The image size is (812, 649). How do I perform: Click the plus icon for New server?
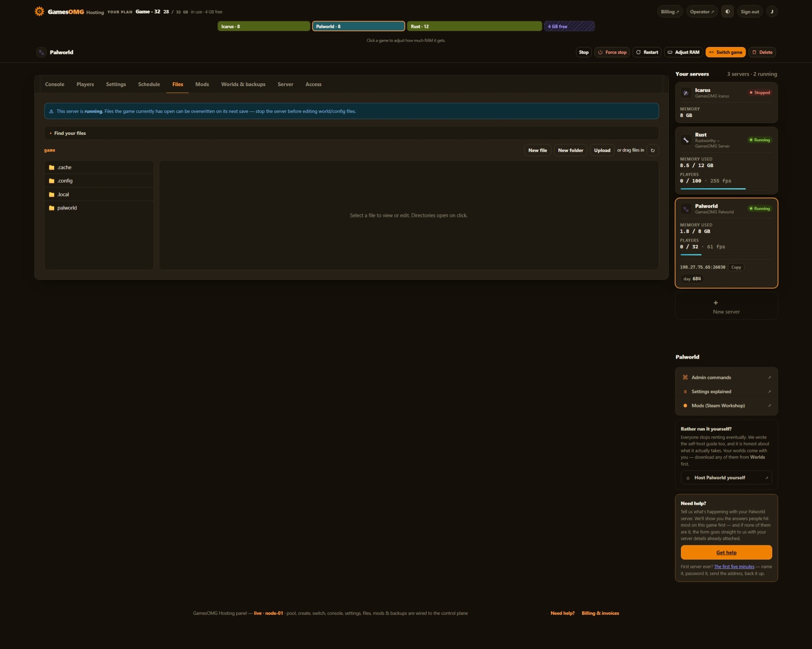(x=716, y=303)
